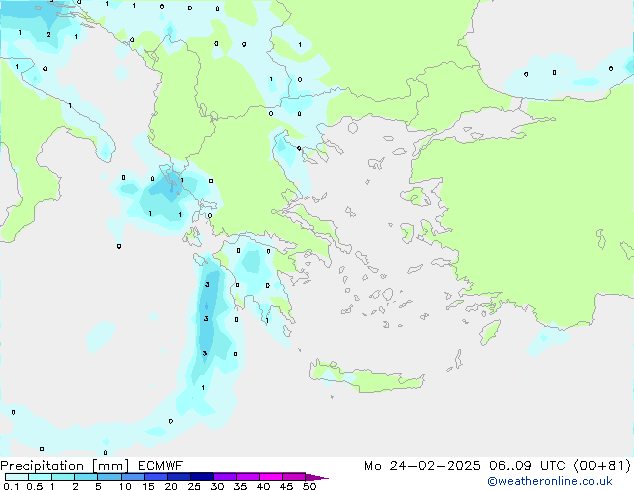
Task: Select the 1–2 mm legend color box
Action: pyautogui.click(x=63, y=477)
